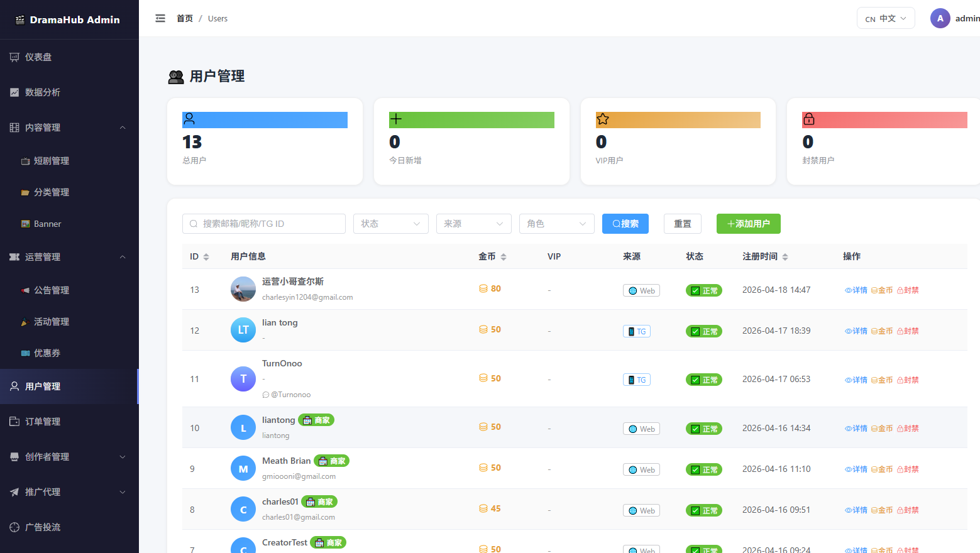Click the lock icon on banned users card
980x553 pixels.
pyautogui.click(x=809, y=119)
